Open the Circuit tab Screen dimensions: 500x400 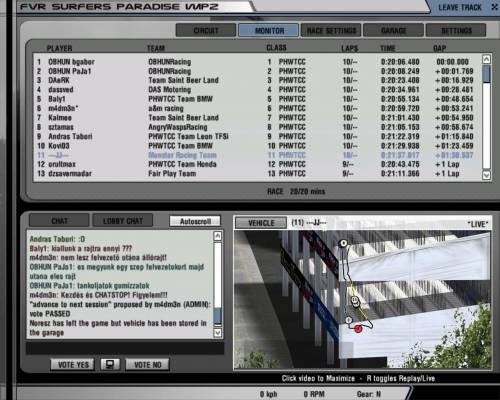[x=206, y=31]
